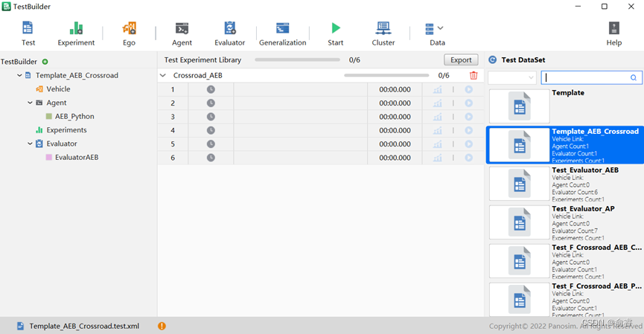This screenshot has width=644, height=334.
Task: Click the Export button
Action: (461, 60)
